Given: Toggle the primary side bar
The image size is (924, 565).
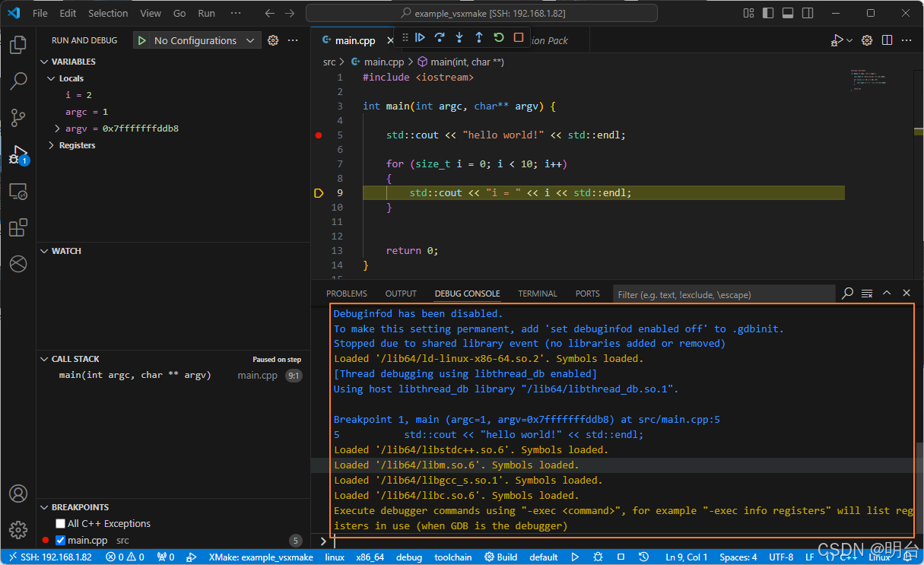Looking at the screenshot, I should click(x=767, y=14).
